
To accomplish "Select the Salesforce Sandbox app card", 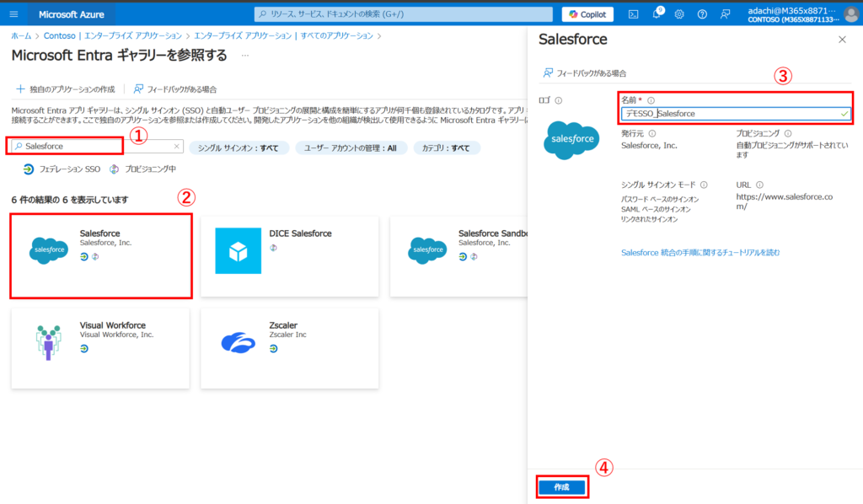I will [x=458, y=256].
